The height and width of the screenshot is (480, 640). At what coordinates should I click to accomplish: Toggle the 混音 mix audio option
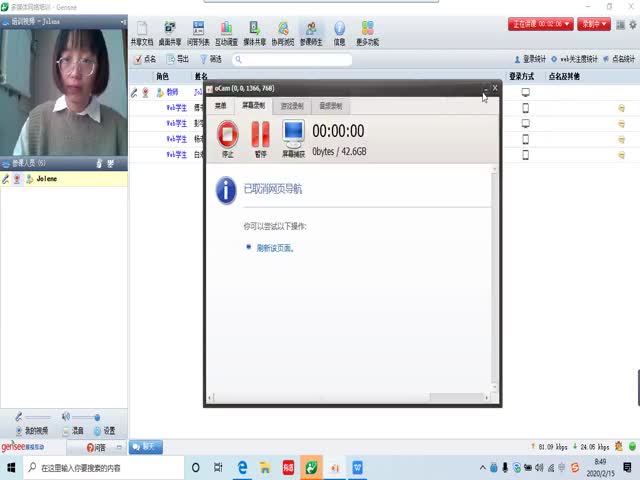(73, 431)
